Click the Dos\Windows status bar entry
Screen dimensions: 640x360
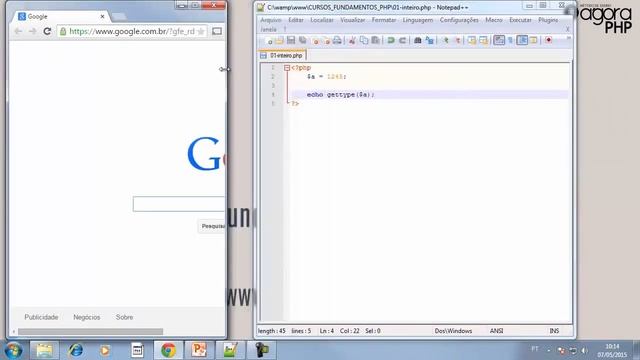pos(453,331)
